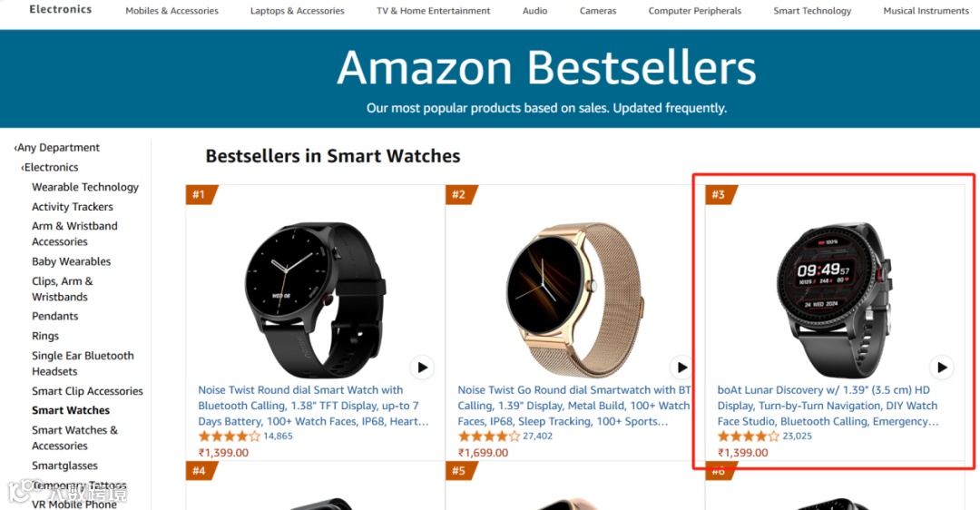
Task: Select Activity Trackers in the sidebar
Action: (73, 207)
